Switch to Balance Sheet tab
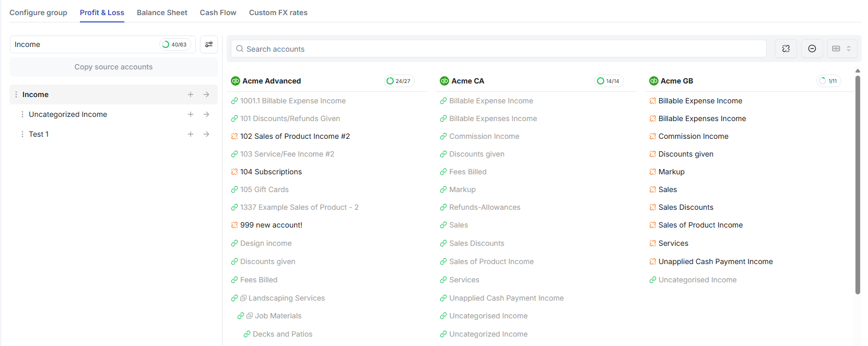This screenshot has height=346, width=868. click(x=162, y=13)
